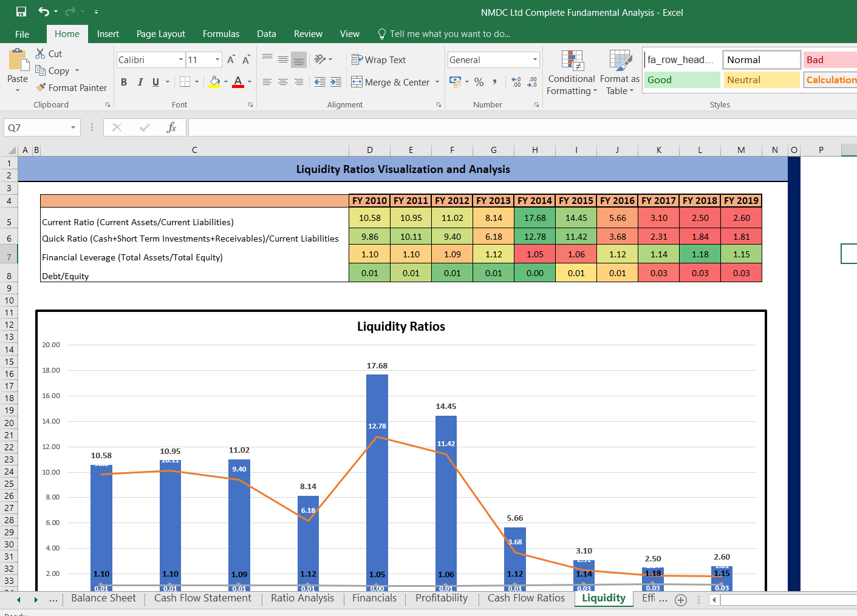Switch to Page Layout tab
This screenshot has width=857, height=616.
coord(161,34)
